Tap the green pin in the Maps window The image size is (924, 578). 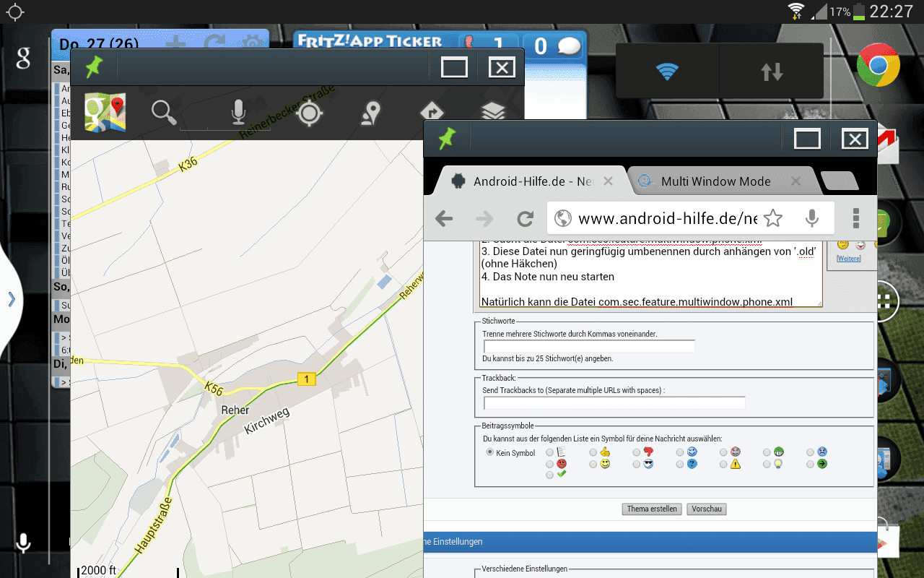coord(93,67)
